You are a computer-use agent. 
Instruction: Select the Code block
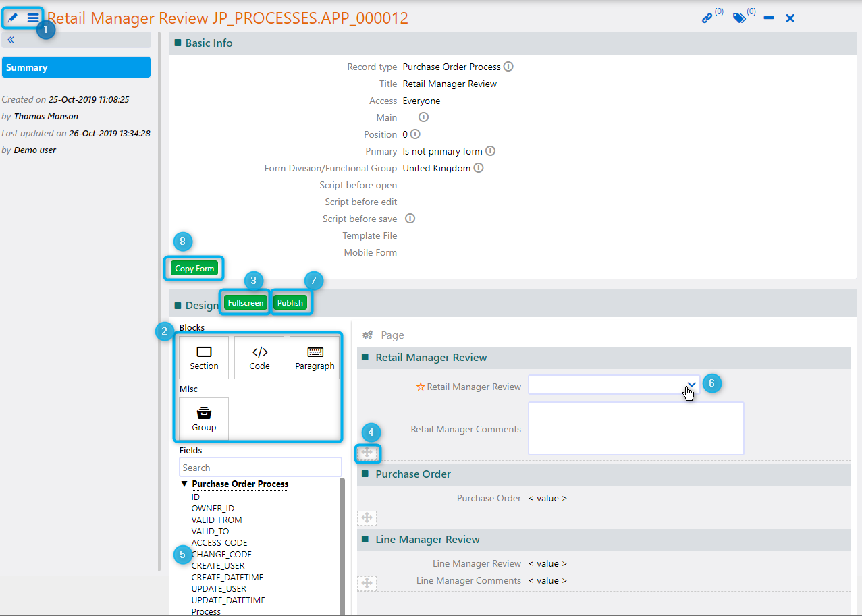[259, 358]
